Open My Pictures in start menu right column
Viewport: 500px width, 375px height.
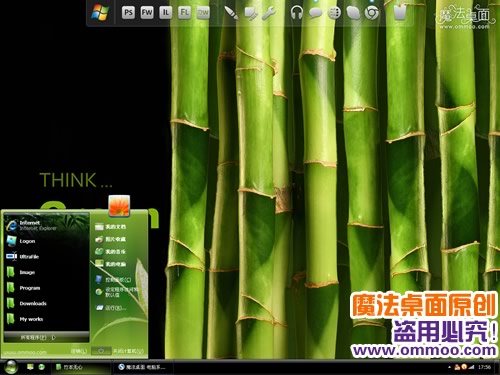(x=110, y=239)
